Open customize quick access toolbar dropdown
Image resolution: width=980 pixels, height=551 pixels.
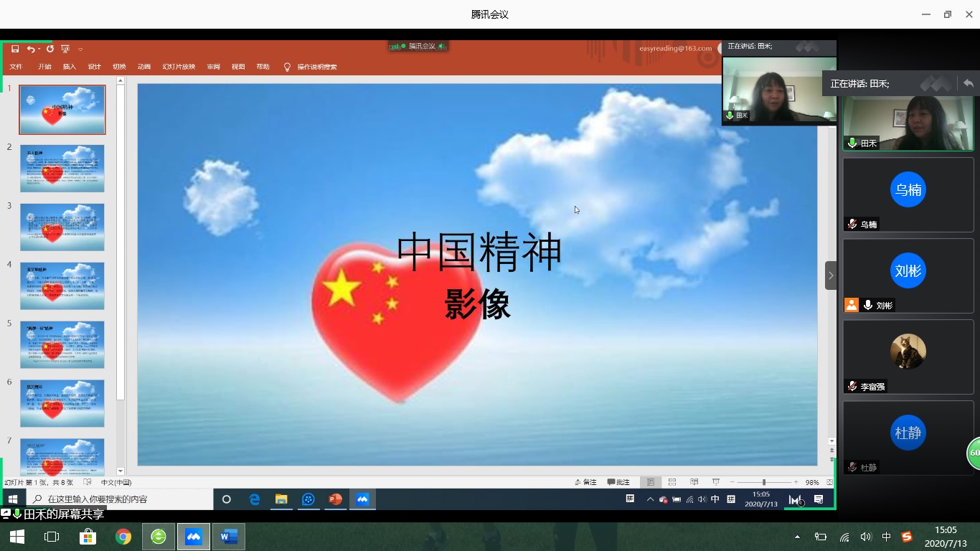coord(80,50)
